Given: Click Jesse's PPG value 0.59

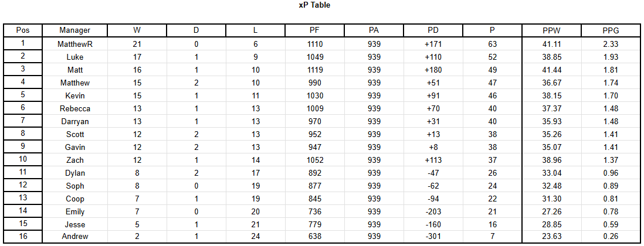Looking at the screenshot, I should (611, 224).
